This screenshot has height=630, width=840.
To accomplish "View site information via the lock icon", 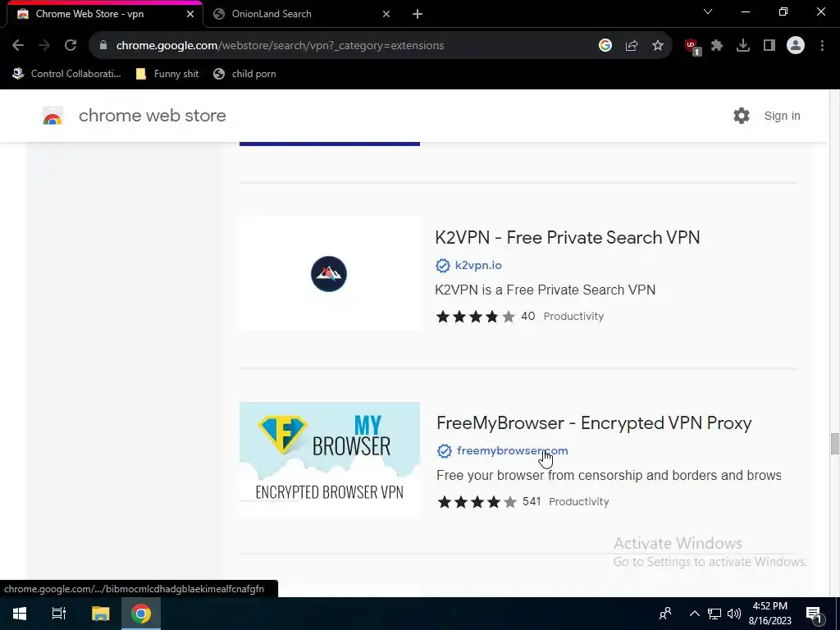I will (x=103, y=46).
